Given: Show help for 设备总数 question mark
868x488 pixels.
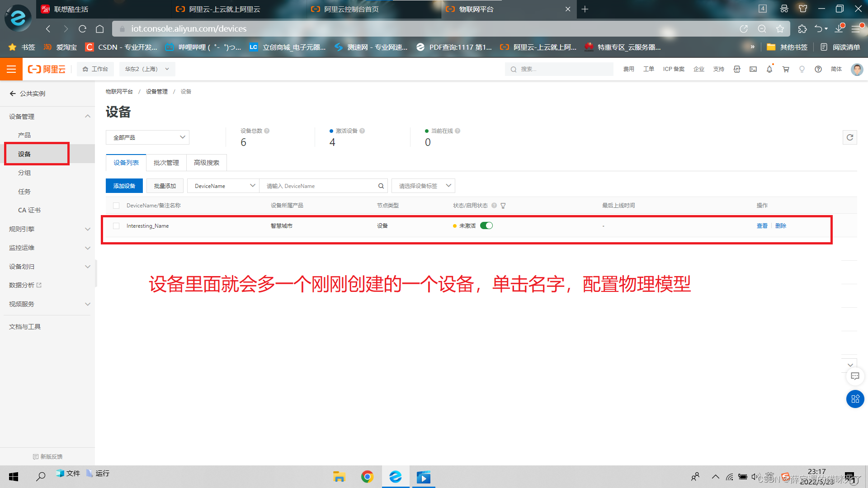Looking at the screenshot, I should [x=267, y=131].
